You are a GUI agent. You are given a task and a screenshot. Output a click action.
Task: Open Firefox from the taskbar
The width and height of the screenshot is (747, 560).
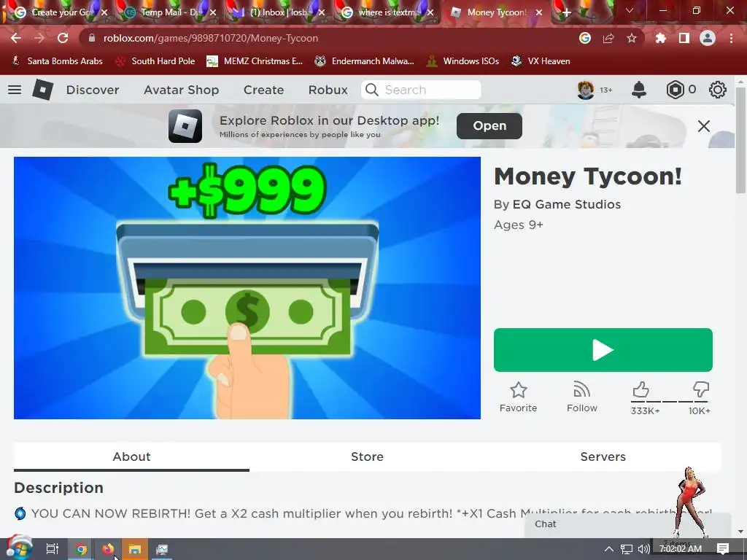[108, 549]
